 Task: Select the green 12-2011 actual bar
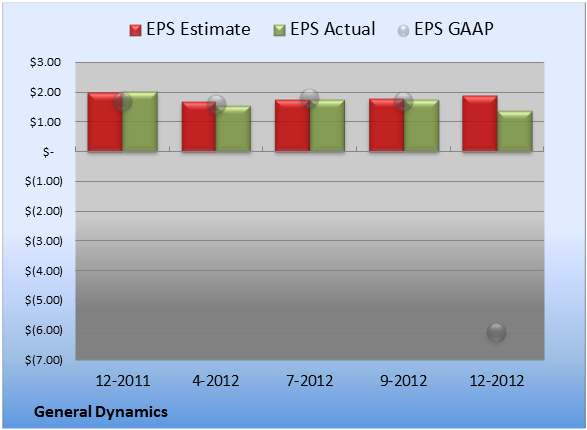coord(140,121)
